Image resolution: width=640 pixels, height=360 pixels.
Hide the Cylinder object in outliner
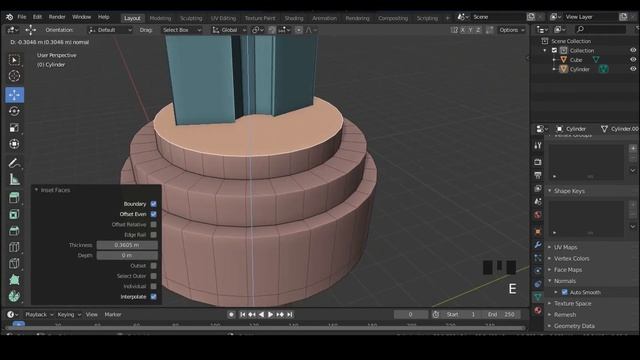point(633,69)
